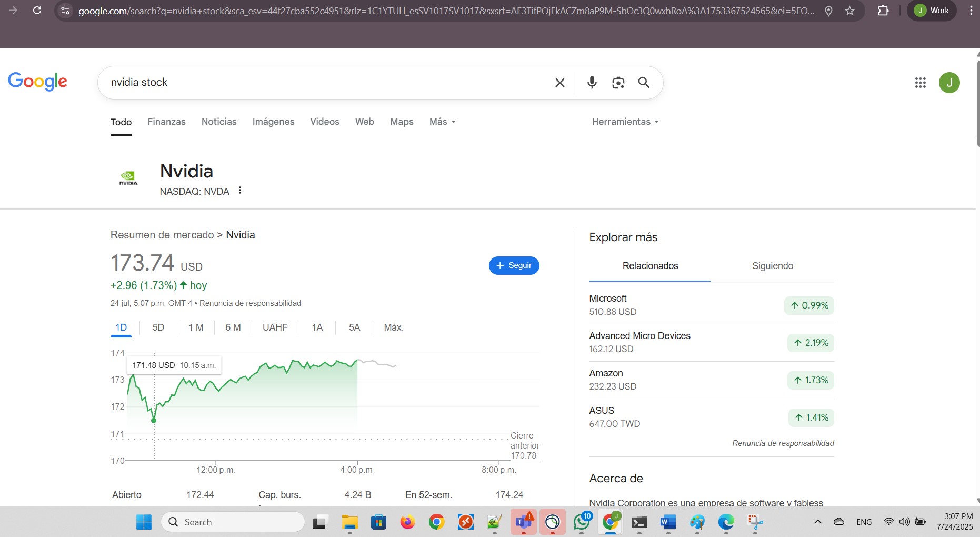The width and height of the screenshot is (980, 537).
Task: Select the UAHF chart range
Action: point(275,327)
